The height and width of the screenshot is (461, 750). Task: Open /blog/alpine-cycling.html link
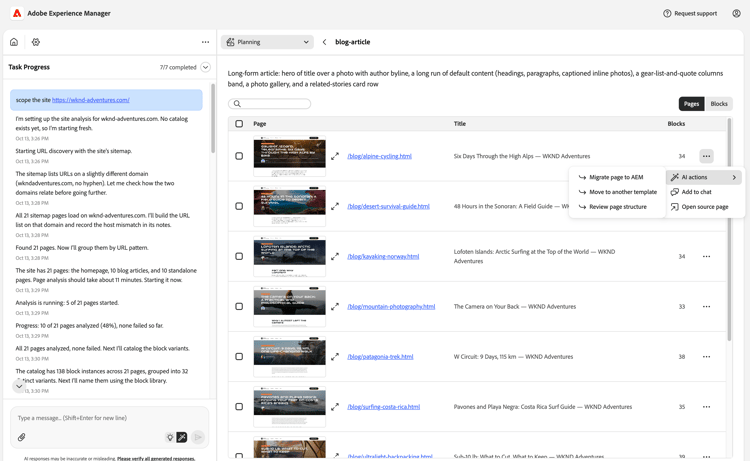click(x=379, y=156)
